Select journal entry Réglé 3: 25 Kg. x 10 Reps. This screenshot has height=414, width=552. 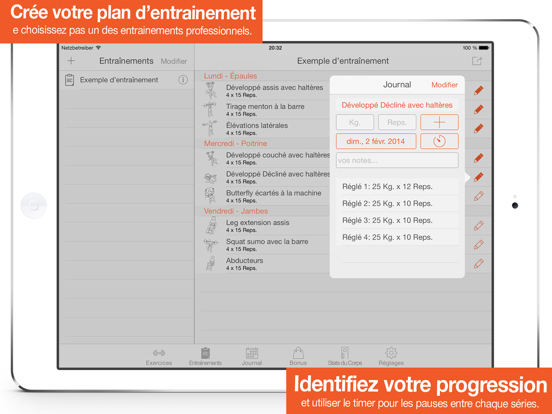397,220
